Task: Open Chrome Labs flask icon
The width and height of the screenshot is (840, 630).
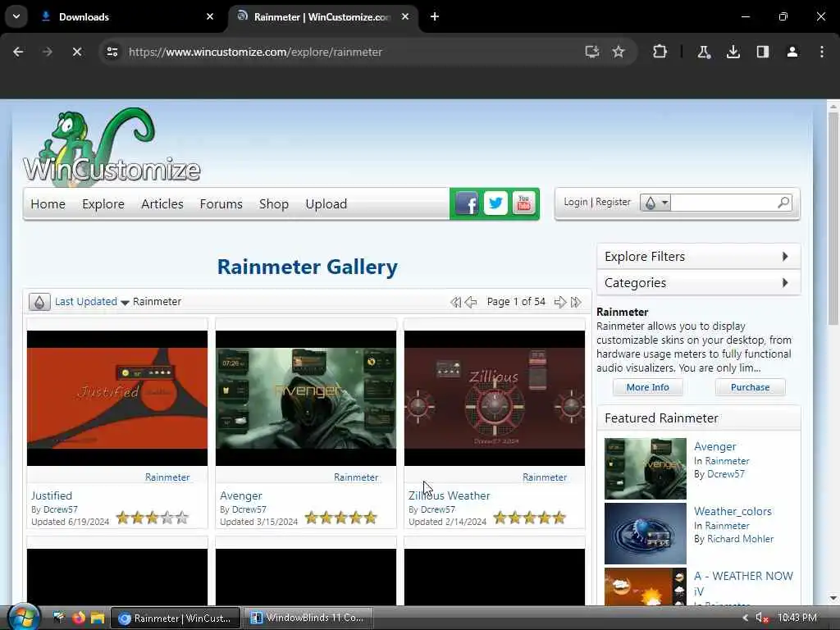Action: click(x=703, y=52)
